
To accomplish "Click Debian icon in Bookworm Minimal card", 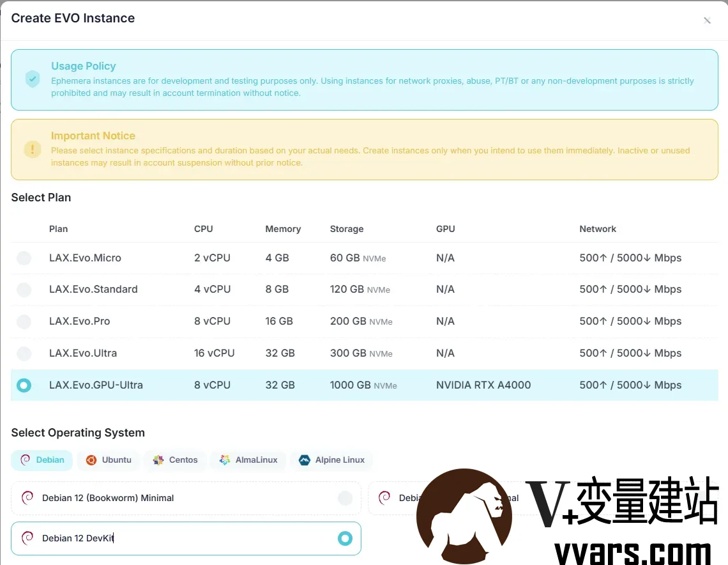I will (x=27, y=498).
